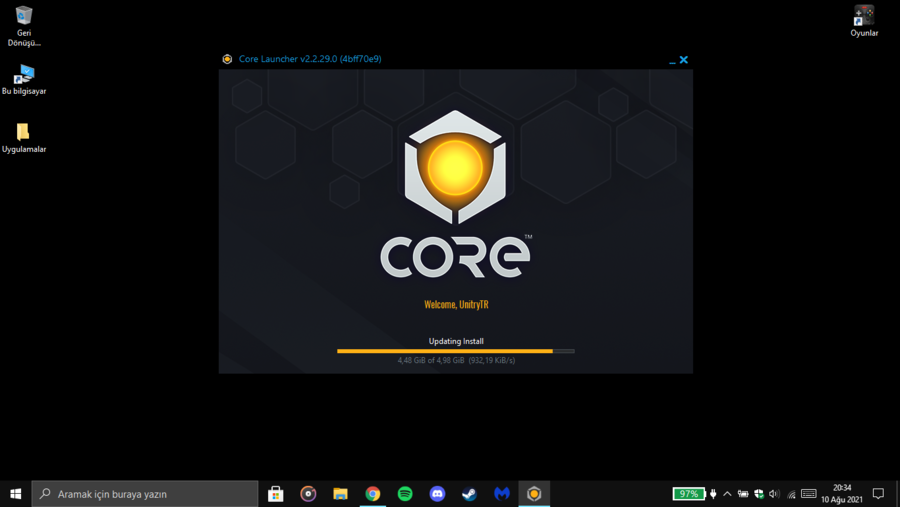The image size is (900, 507).
Task: Click the Updating Install status label
Action: 456,341
